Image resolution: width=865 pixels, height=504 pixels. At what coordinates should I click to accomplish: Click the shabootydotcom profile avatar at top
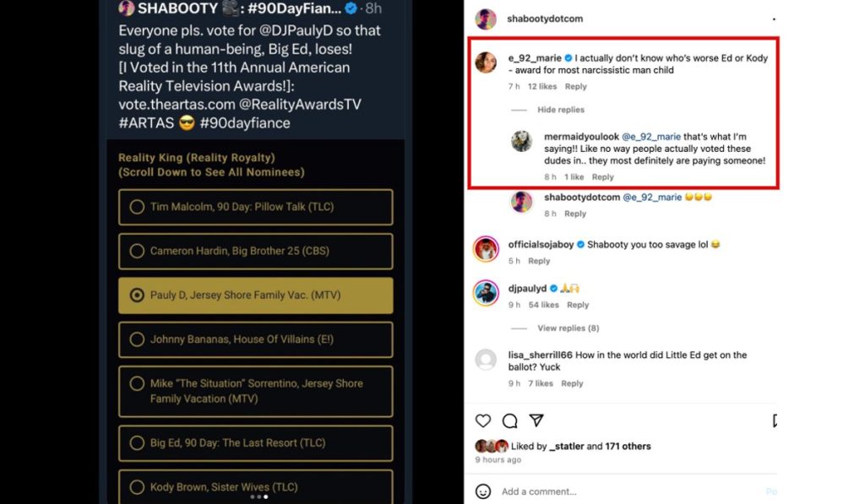pos(486,19)
